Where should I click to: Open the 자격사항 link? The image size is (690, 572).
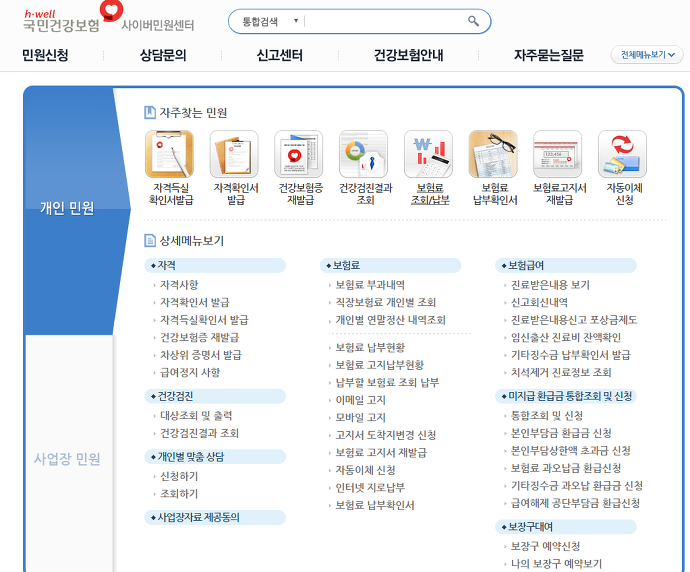click(179, 285)
